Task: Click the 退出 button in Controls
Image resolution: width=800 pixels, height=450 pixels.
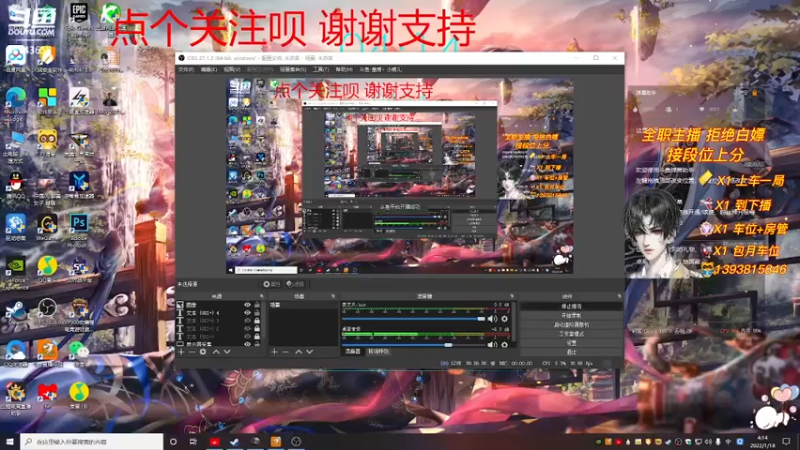Action: 571,352
